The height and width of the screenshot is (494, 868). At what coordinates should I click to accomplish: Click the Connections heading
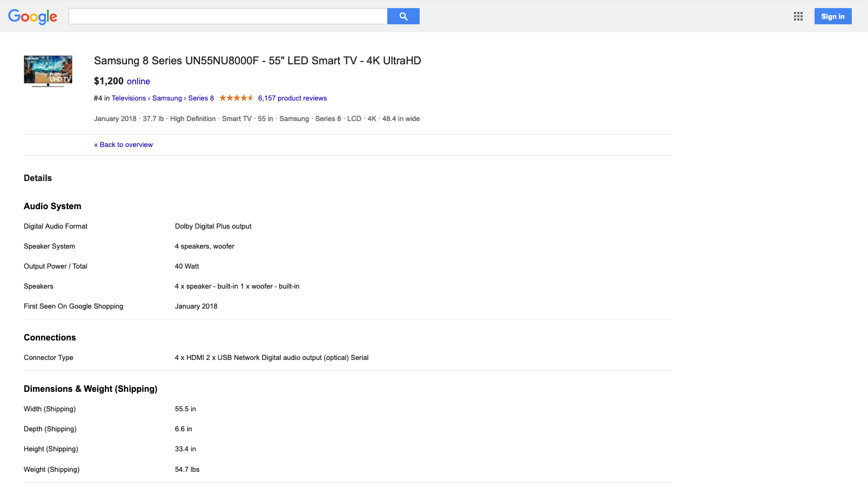[x=50, y=337]
